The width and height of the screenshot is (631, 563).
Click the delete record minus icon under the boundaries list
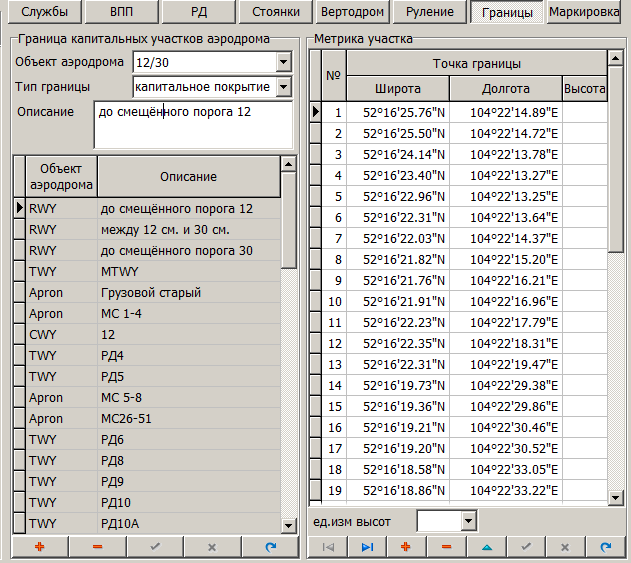pyautogui.click(x=97, y=548)
